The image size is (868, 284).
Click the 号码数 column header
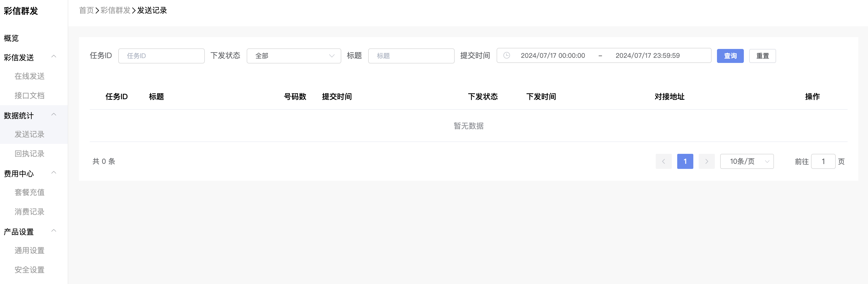tap(295, 97)
